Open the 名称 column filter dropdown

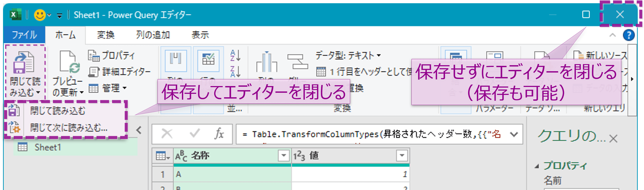[283, 155]
